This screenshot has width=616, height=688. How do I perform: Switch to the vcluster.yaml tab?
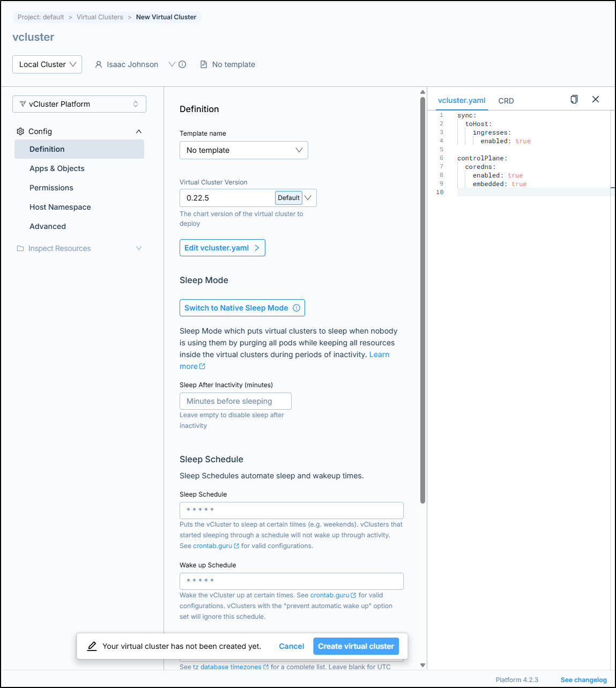click(462, 100)
